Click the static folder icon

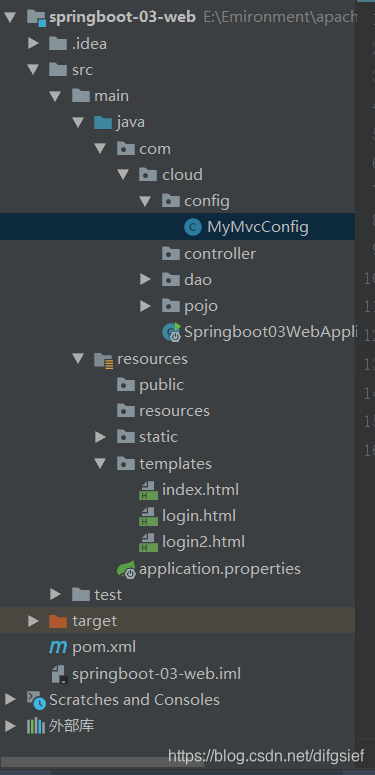point(125,437)
